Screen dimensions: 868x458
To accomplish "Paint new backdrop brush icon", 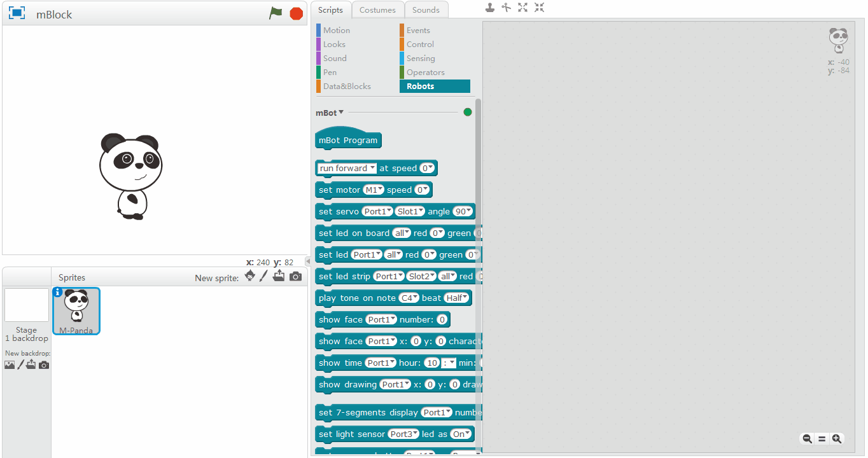I will click(x=20, y=364).
